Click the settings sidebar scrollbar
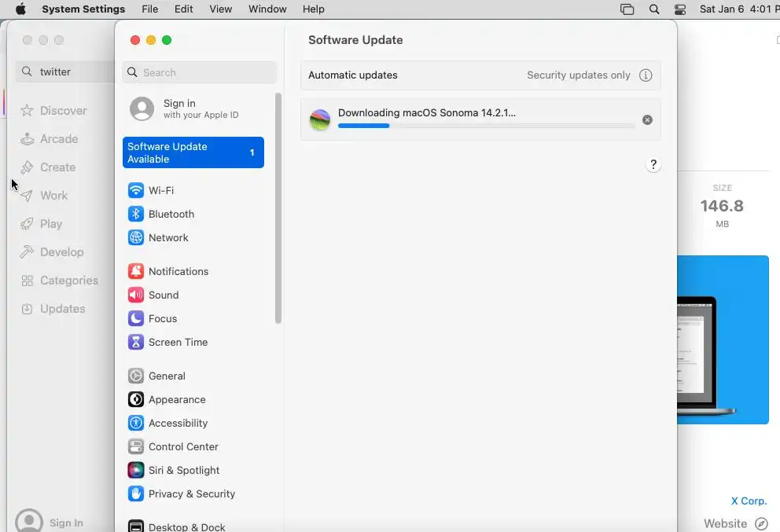This screenshot has width=780, height=532. 278,209
